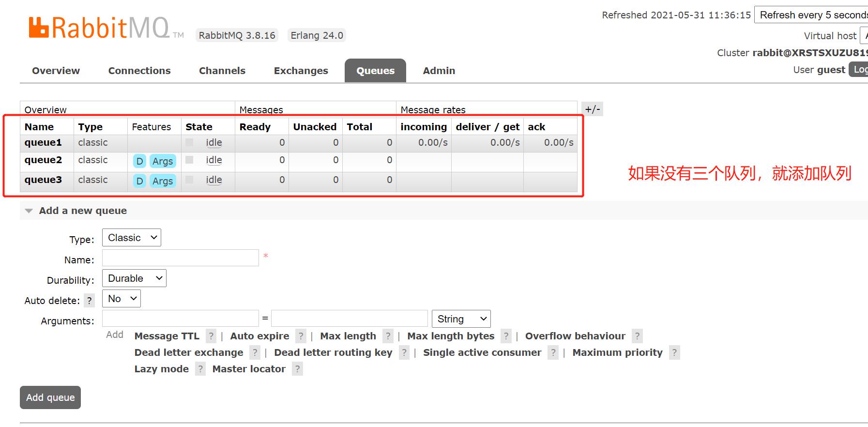Screen dimensions: 868x427
Task: Open the argument type String dropdown
Action: 461,319
